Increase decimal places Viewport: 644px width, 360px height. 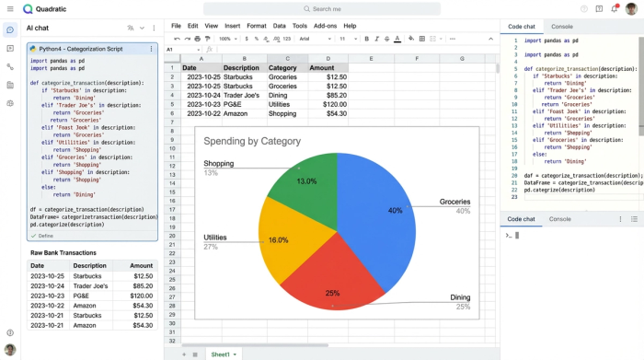tap(276, 39)
